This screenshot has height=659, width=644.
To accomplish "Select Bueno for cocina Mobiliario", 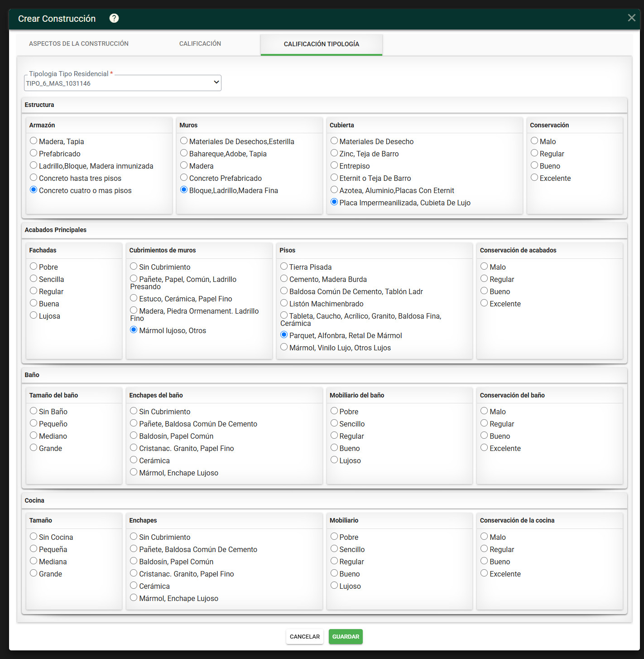I will tap(334, 573).
